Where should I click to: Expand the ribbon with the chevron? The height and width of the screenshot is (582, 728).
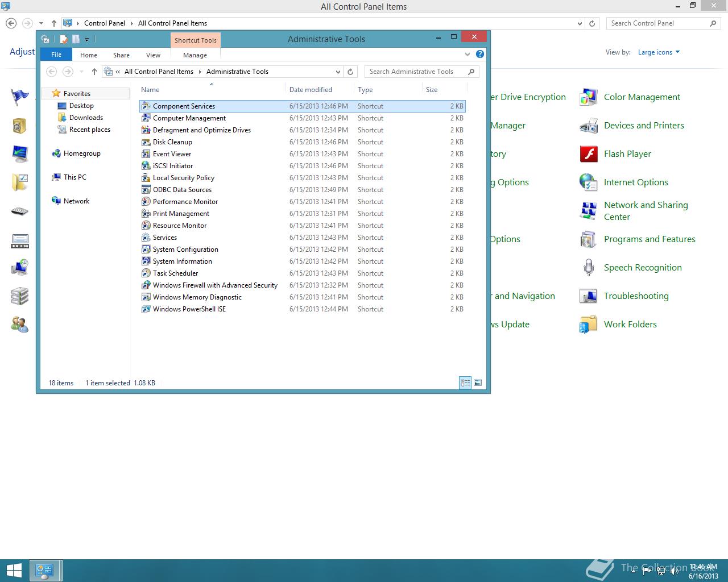coord(468,55)
